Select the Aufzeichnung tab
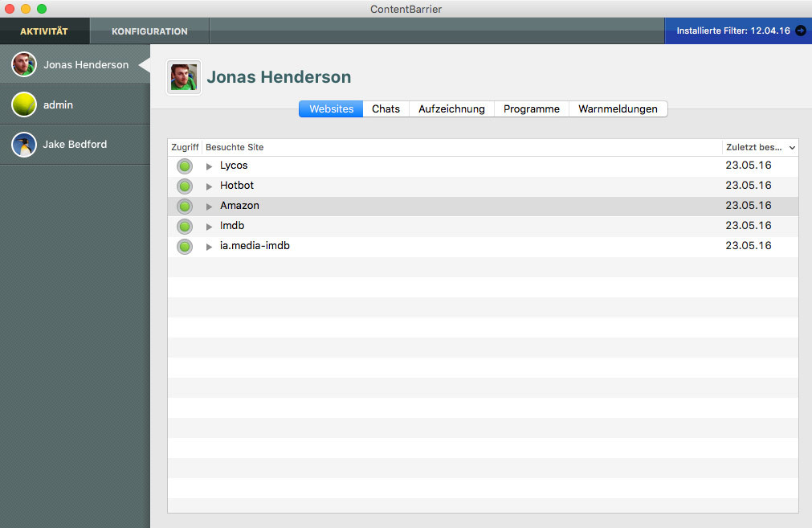The width and height of the screenshot is (812, 528). 451,108
